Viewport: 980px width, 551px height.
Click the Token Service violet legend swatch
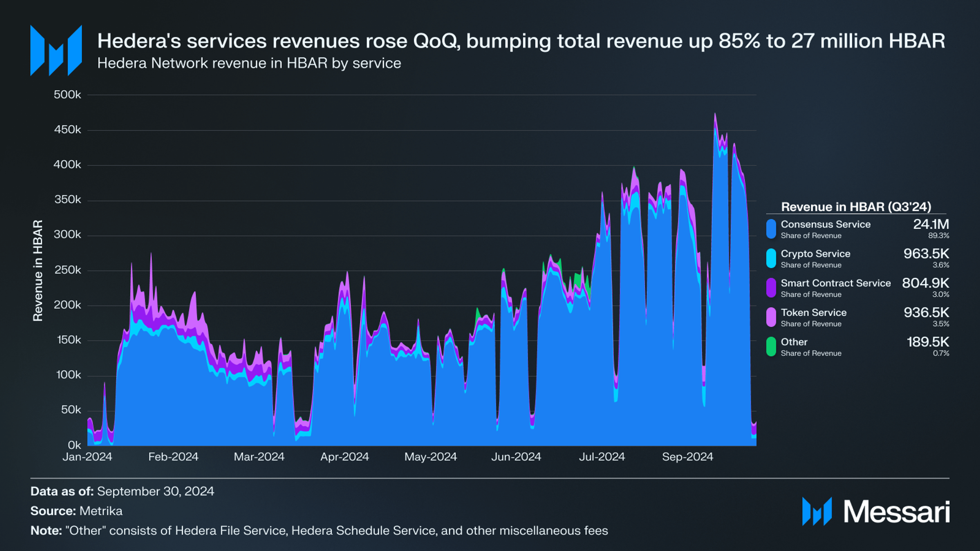click(771, 317)
